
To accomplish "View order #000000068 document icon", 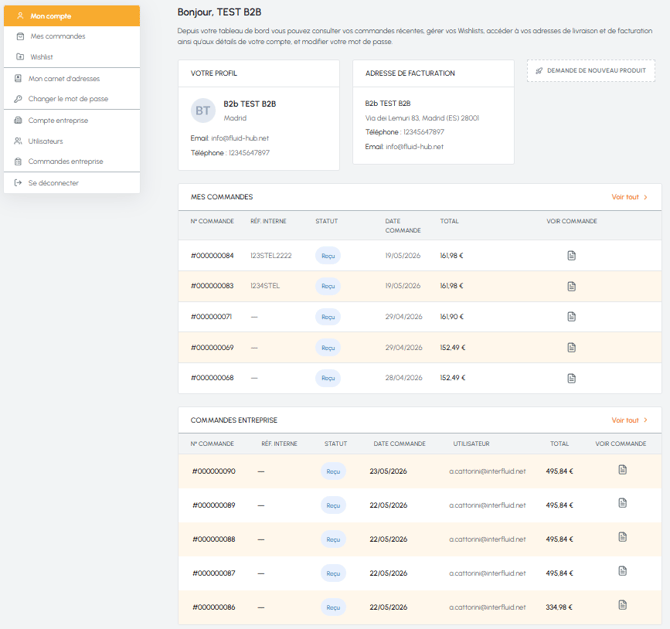I will (x=571, y=378).
